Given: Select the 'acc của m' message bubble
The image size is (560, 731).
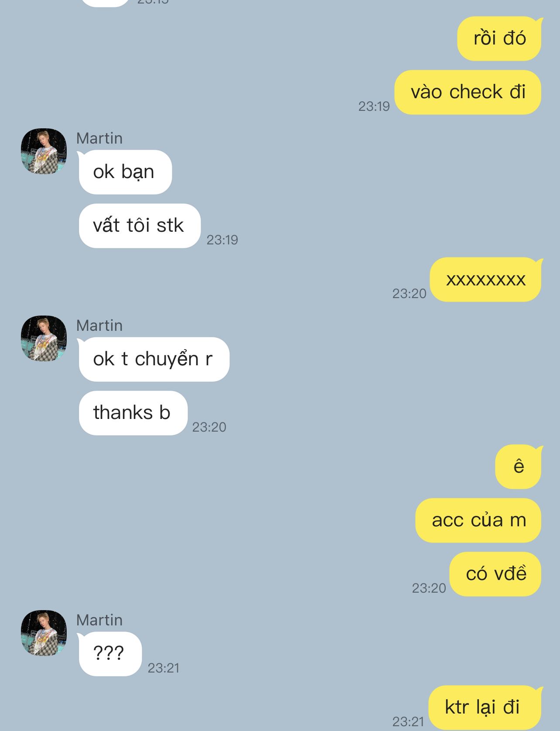Looking at the screenshot, I should 478,520.
